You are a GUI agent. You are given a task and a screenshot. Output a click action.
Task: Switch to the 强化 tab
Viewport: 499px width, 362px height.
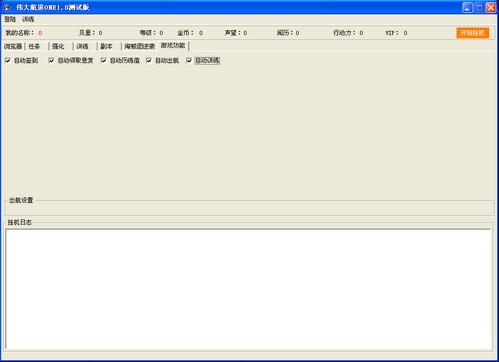(58, 46)
